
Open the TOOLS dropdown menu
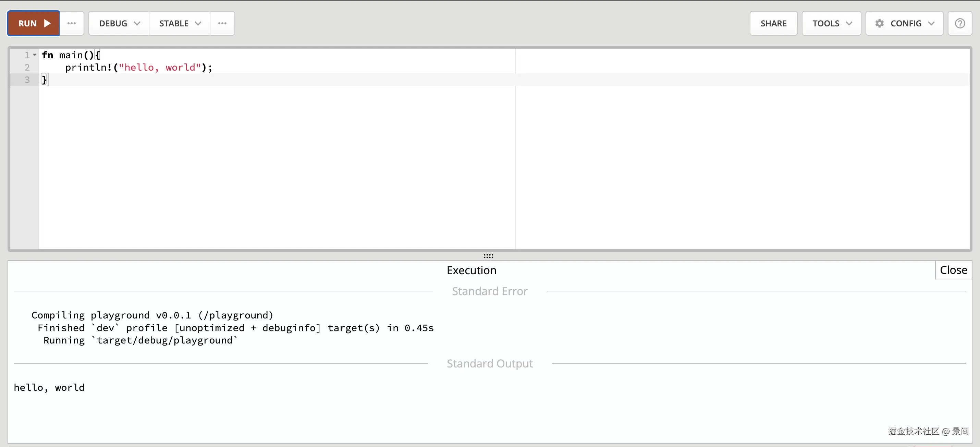point(831,23)
